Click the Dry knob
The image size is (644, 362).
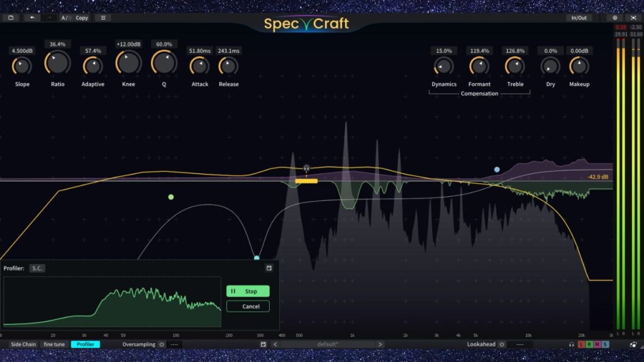(x=550, y=66)
